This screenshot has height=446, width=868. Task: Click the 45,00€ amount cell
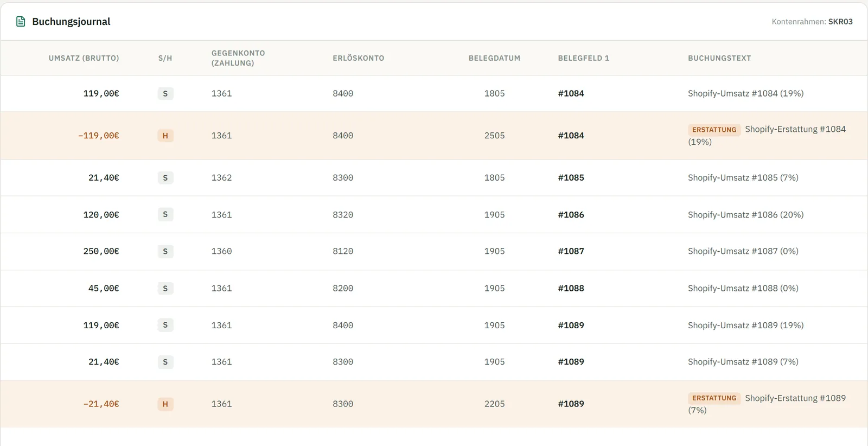[104, 288]
